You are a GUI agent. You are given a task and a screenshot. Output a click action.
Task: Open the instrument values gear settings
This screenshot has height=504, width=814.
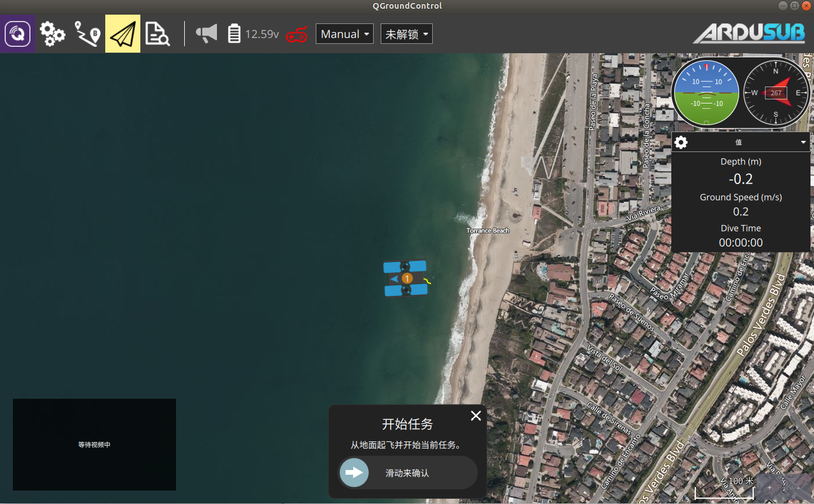click(681, 142)
